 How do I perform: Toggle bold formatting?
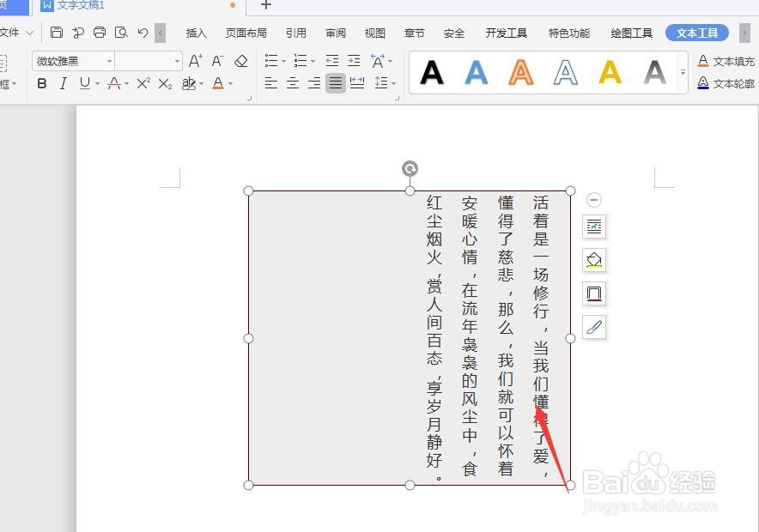tap(41, 83)
